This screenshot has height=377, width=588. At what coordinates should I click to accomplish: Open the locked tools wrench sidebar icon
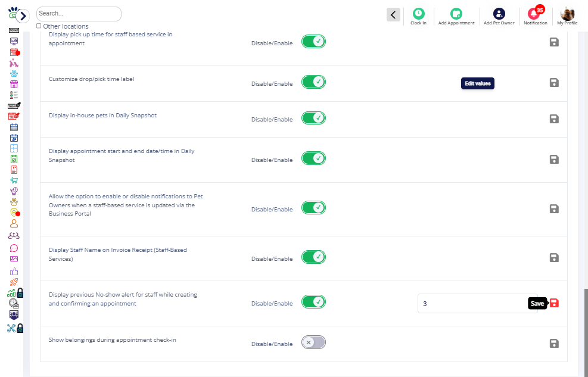[x=15, y=328]
